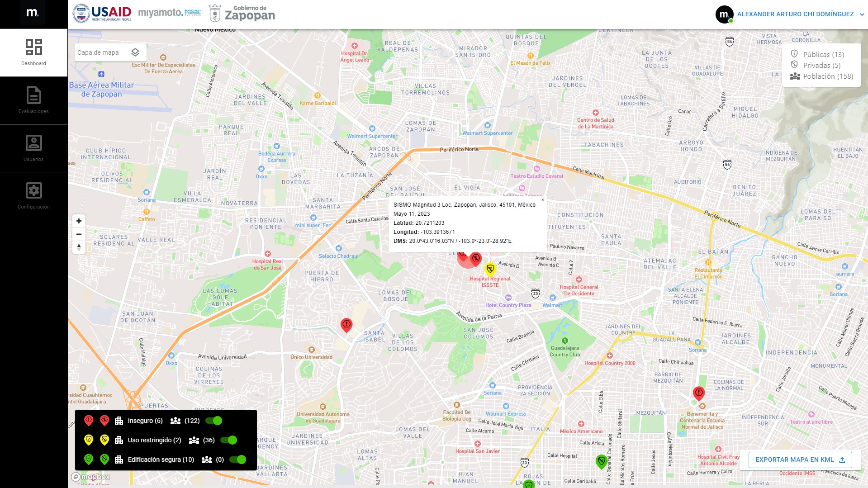
Task: Click the people icon next to (122)
Action: 175,421
